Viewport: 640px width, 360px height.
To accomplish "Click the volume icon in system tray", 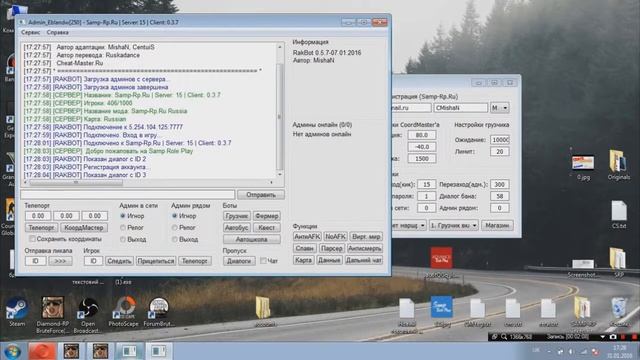I will pos(571,351).
